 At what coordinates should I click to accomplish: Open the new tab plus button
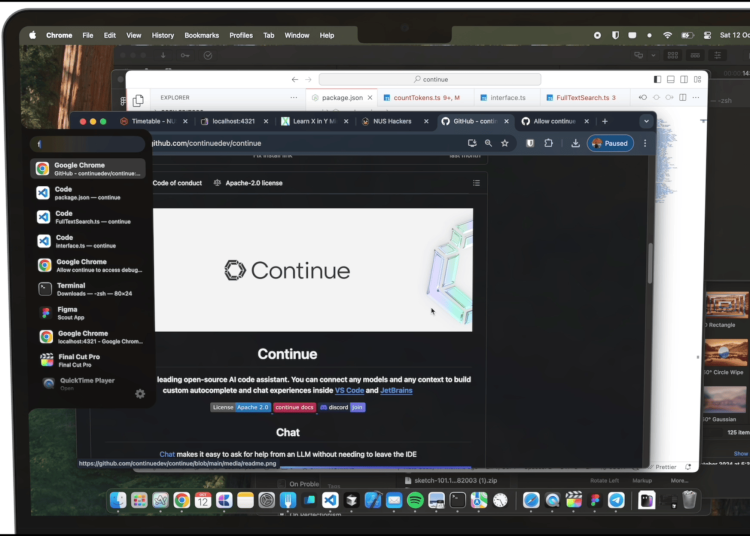(x=604, y=121)
